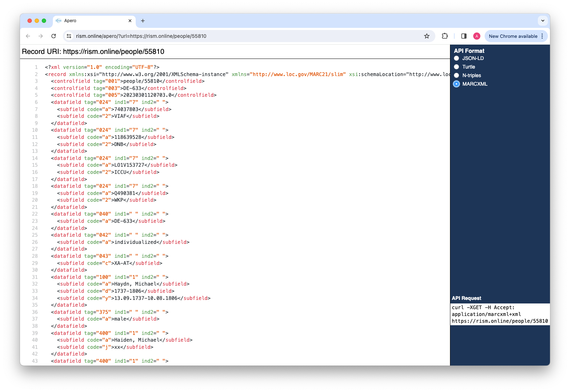Select the Turtle format radio button

(456, 67)
